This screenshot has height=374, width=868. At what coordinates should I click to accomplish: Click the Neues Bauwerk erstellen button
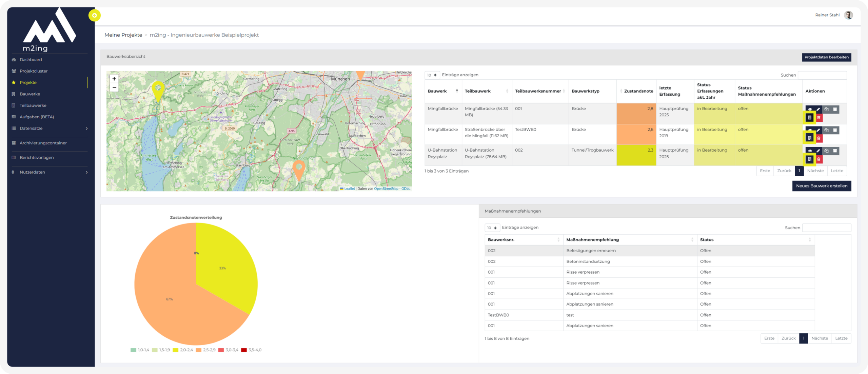point(821,186)
